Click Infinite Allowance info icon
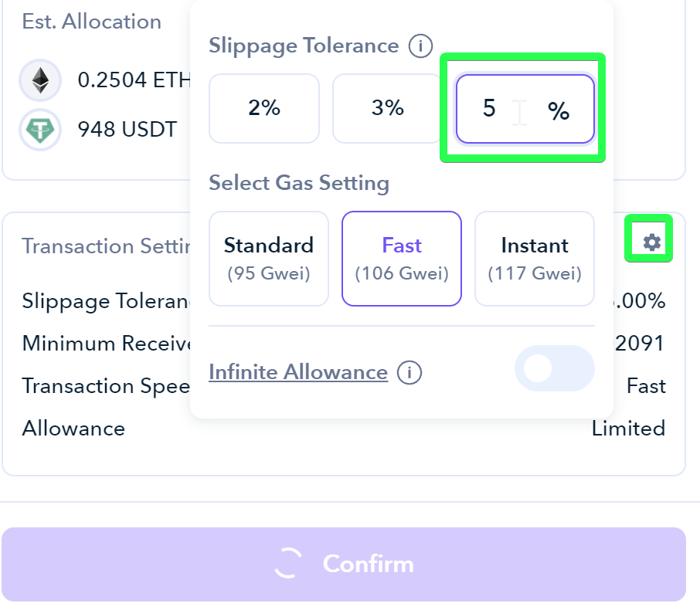700x610 pixels. 409,372
